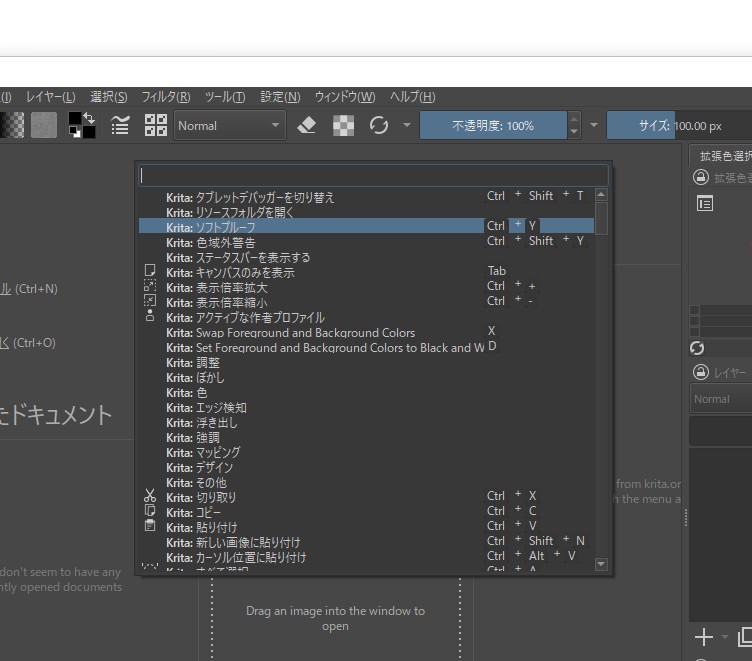Select タブレットデバッガーを切り替え action
Image resolution: width=752 pixels, height=661 pixels.
coord(366,197)
